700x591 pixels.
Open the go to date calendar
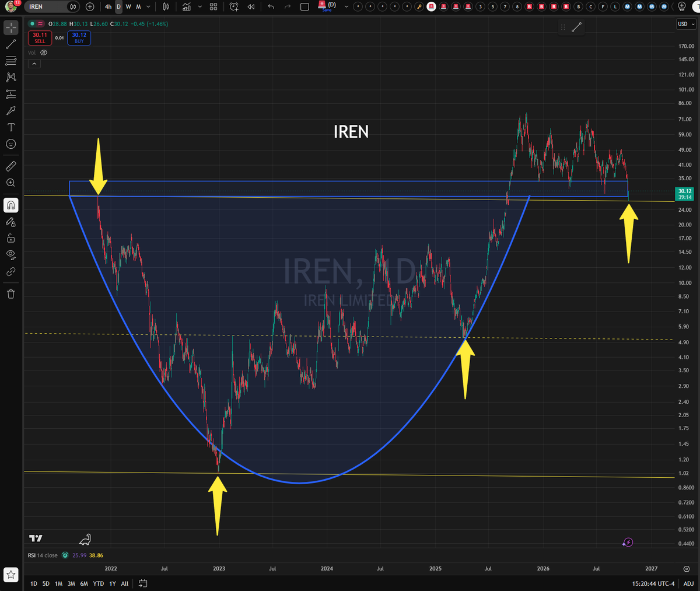143,583
